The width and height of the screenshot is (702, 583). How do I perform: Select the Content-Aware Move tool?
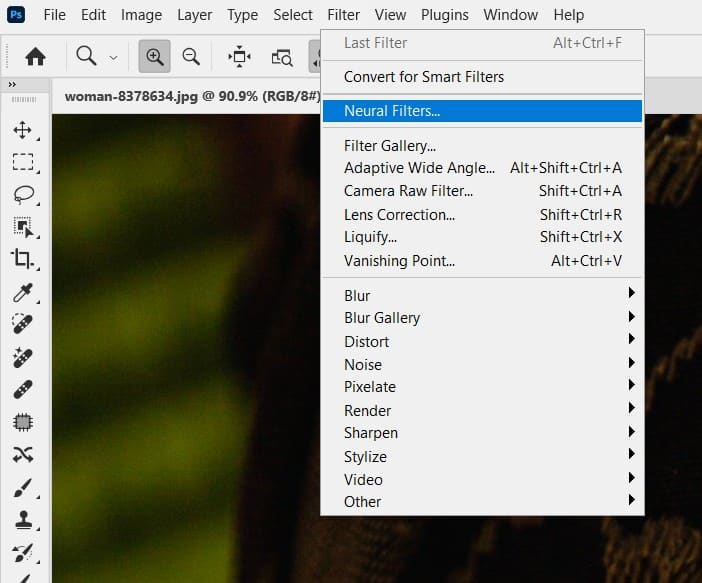click(x=23, y=454)
